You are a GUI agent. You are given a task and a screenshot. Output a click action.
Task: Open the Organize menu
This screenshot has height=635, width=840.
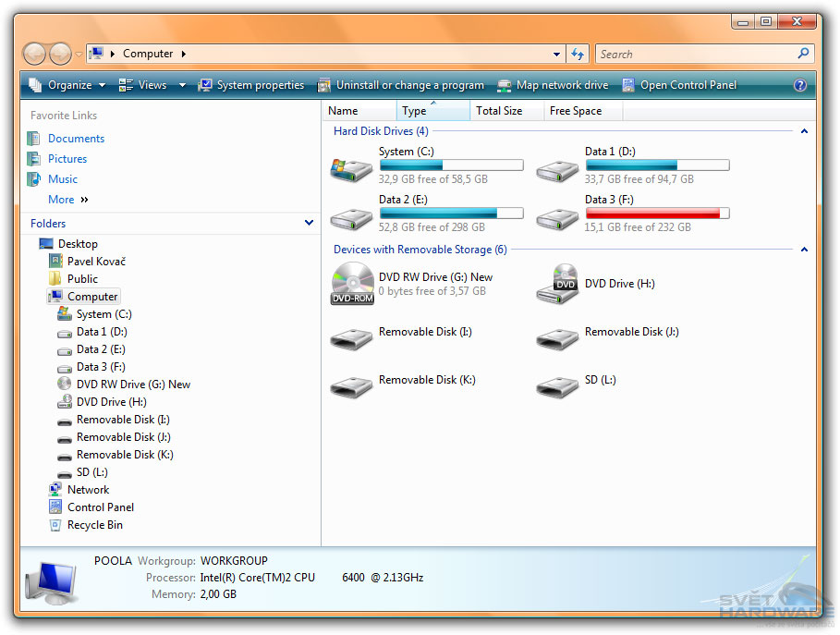62,85
